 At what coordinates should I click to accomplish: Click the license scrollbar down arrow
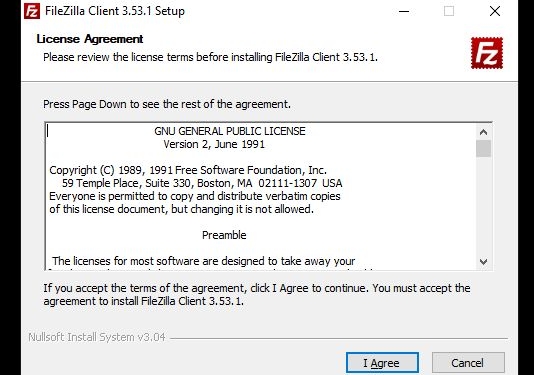483,262
